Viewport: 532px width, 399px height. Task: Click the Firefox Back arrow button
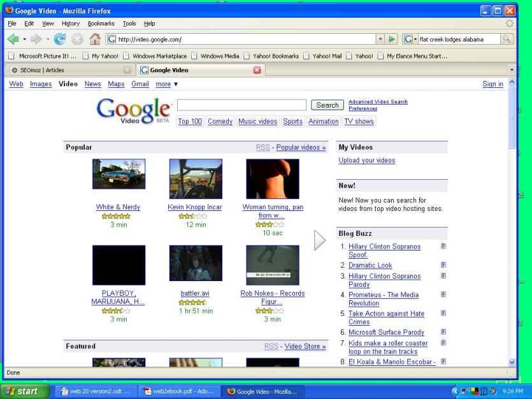12,39
